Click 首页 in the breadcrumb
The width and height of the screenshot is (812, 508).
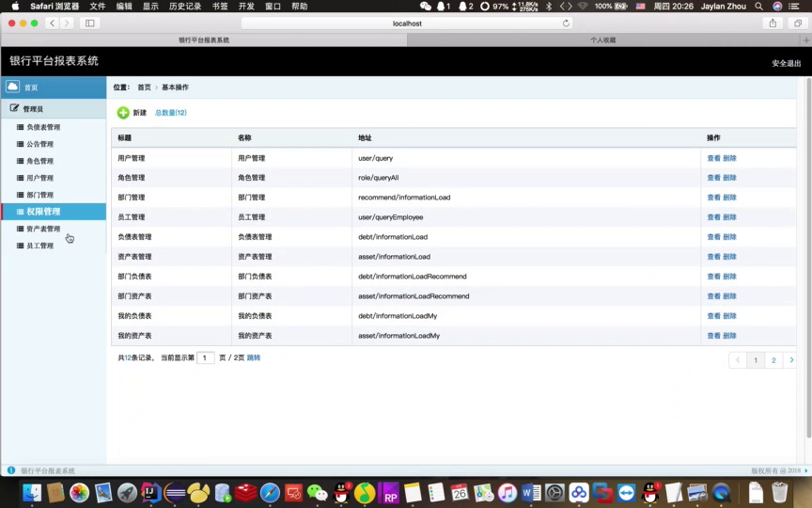(x=144, y=87)
